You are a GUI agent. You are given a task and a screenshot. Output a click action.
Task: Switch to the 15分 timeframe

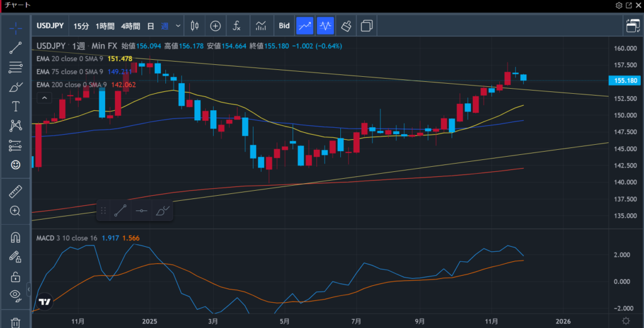pos(81,26)
